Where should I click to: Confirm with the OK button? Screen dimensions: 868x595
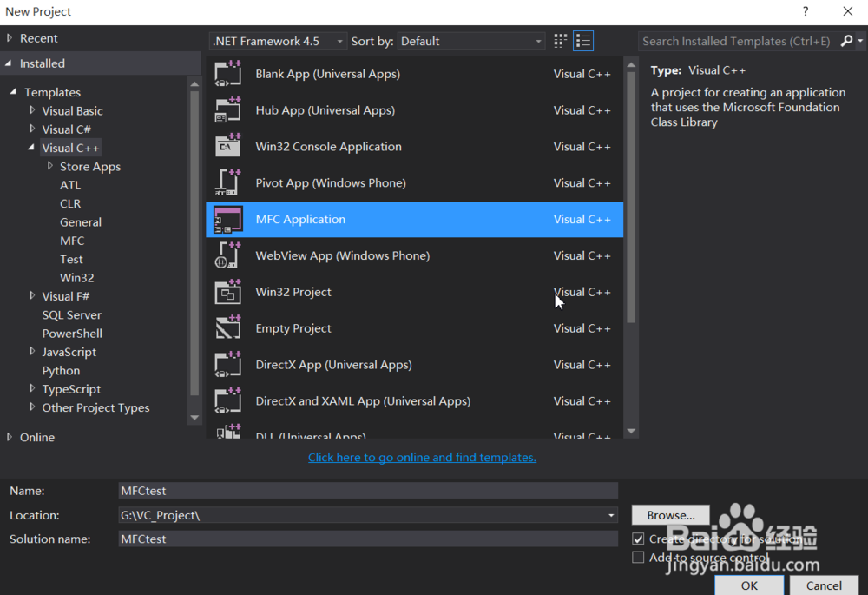point(749,585)
